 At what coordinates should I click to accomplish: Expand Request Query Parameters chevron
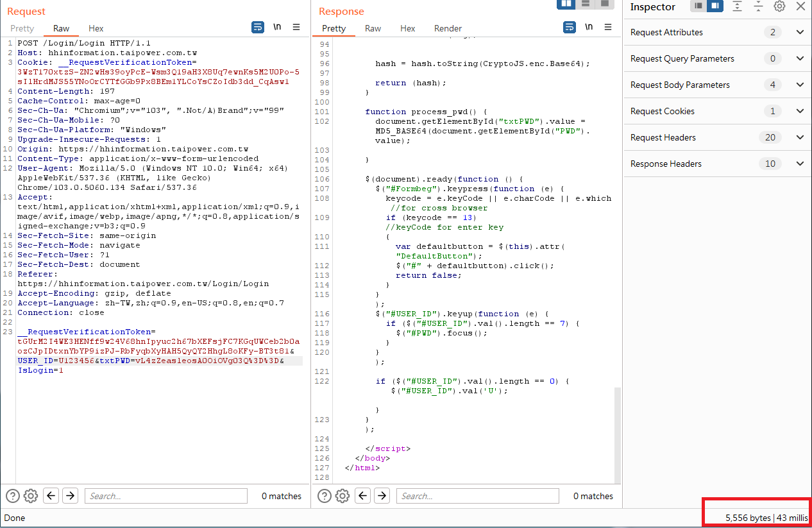800,58
